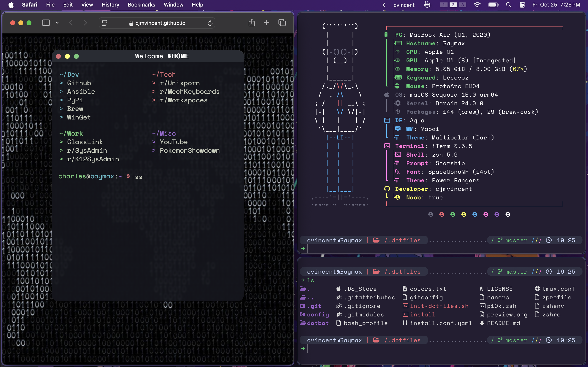This screenshot has width=588, height=367.
Task: Open Control Center from the menu bar
Action: 522,5
